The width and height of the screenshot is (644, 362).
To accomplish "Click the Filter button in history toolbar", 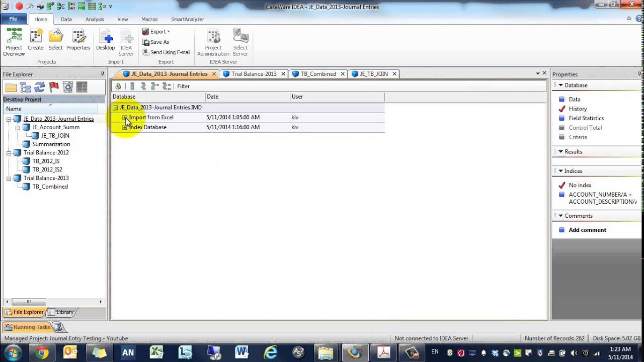I will (183, 86).
